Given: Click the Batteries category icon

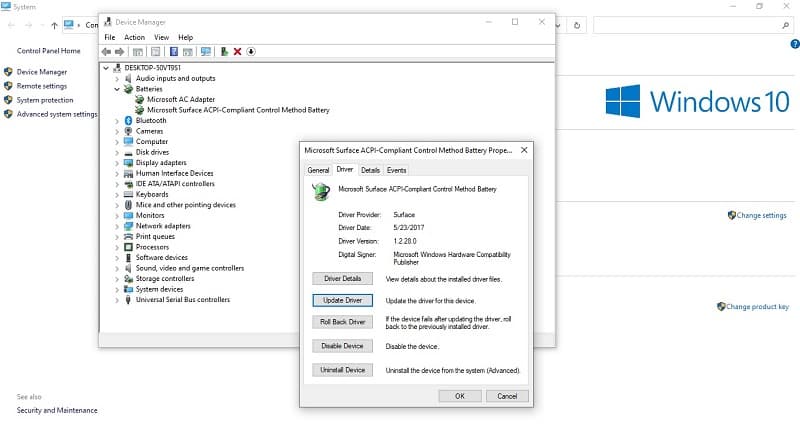Looking at the screenshot, I should [x=129, y=89].
